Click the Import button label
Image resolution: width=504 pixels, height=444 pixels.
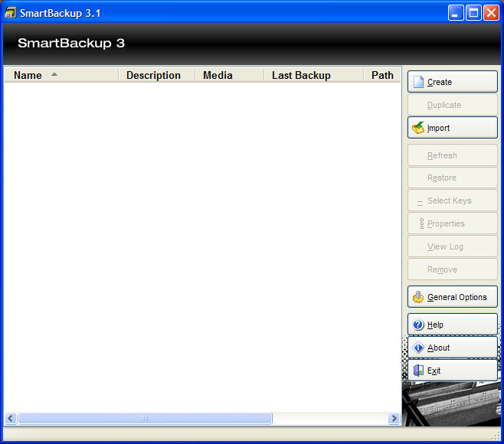pos(438,128)
